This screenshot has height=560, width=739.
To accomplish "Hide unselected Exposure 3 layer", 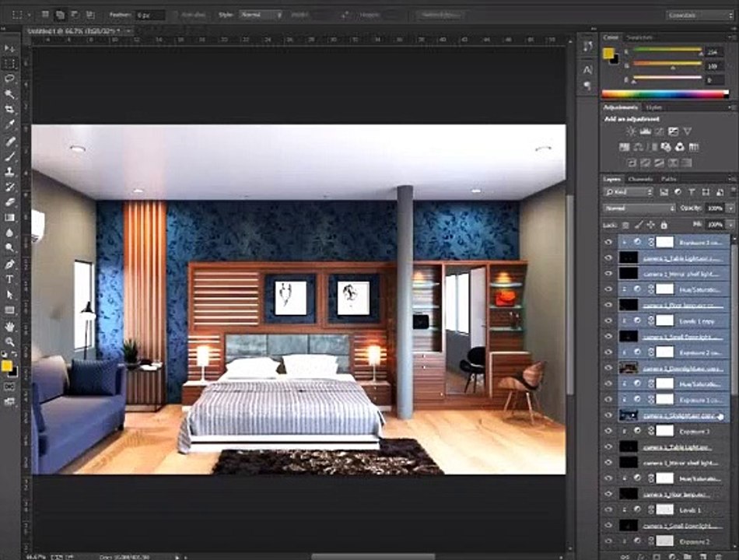I will [x=608, y=431].
